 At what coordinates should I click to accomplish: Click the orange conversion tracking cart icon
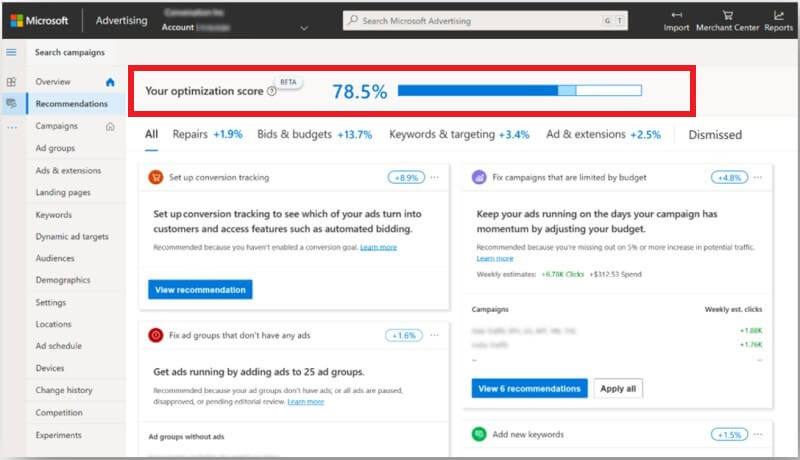point(156,177)
